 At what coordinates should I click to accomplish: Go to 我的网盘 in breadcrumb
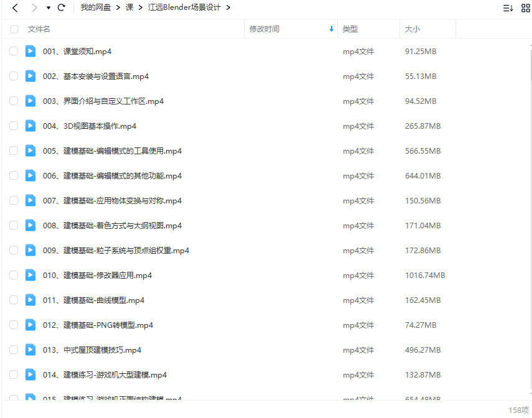[96, 8]
